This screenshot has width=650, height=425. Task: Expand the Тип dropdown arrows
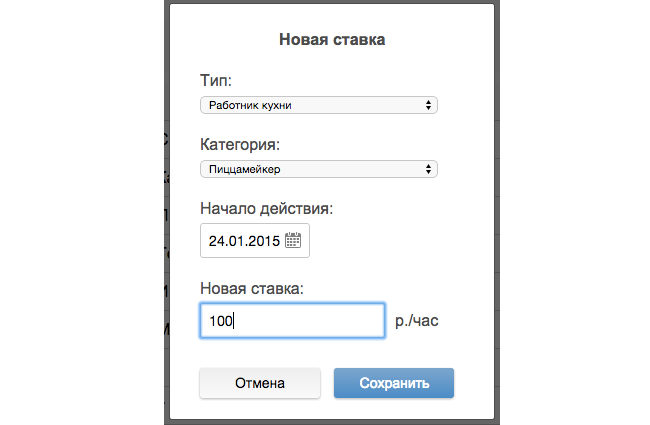coord(428,105)
